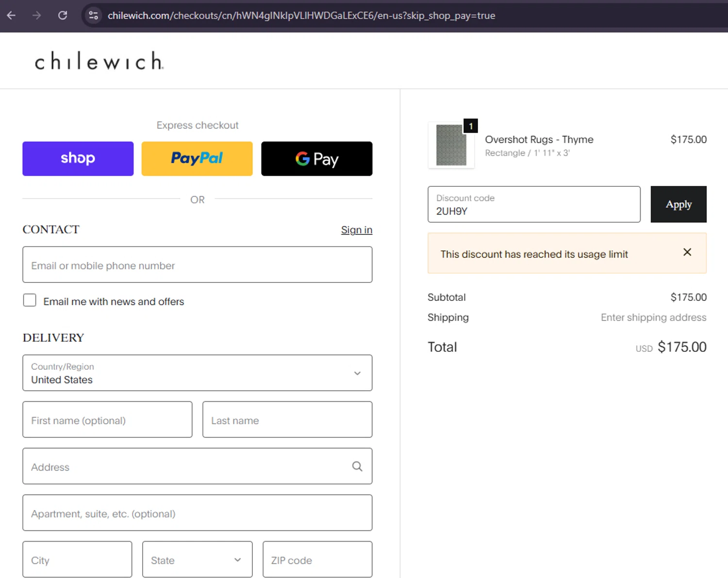This screenshot has width=728, height=578.
Task: Focus the City field
Action: pos(77,560)
